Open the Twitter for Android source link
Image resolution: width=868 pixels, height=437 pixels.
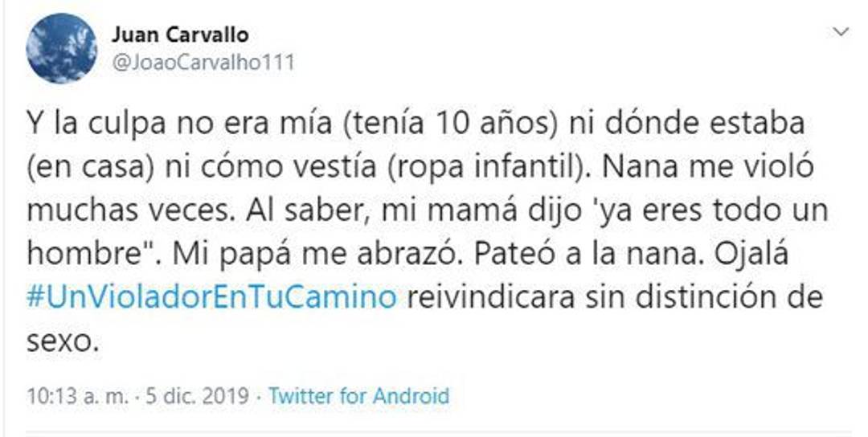(358, 396)
